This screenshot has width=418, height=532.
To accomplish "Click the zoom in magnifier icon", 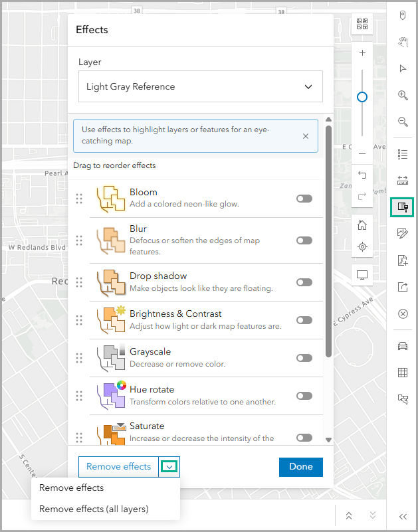I will 402,95.
